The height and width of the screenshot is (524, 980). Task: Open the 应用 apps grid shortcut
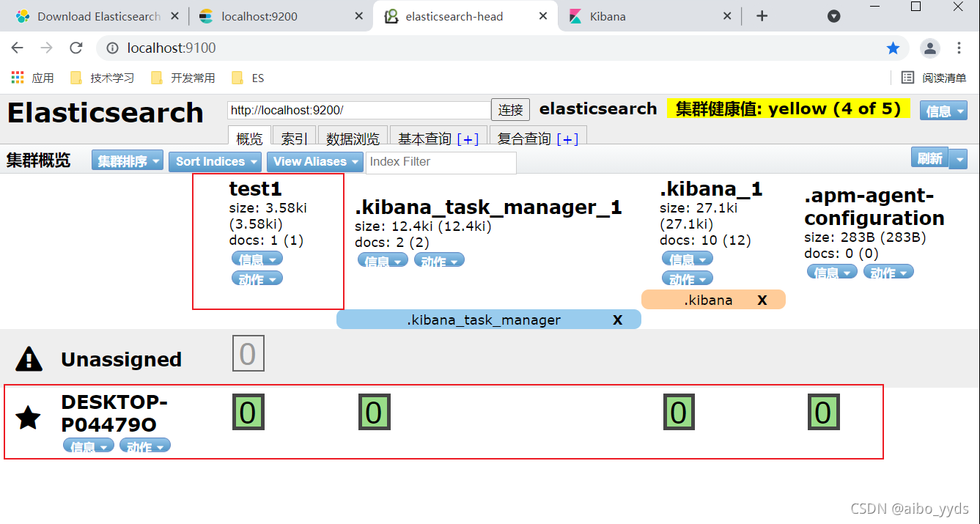pos(33,78)
